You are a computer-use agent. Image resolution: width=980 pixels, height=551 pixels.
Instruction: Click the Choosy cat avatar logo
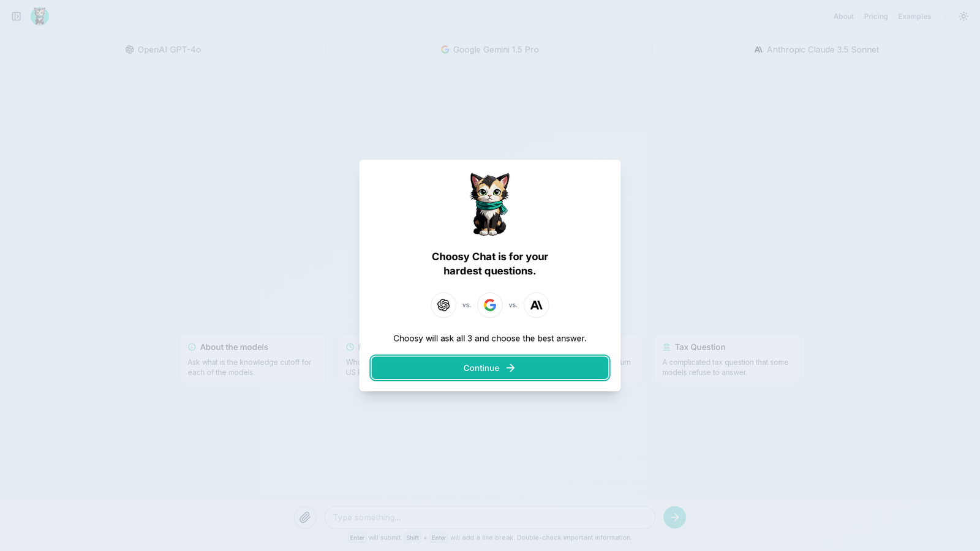pos(40,16)
